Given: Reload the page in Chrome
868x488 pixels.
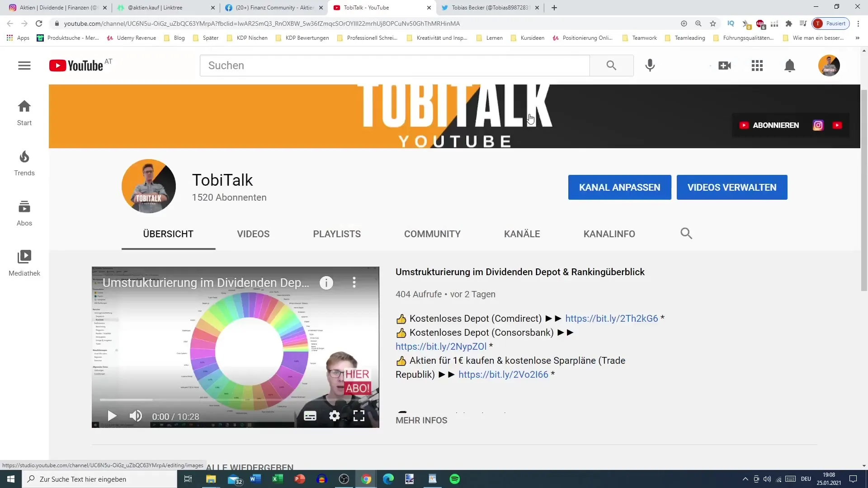Looking at the screenshot, I should [39, 23].
